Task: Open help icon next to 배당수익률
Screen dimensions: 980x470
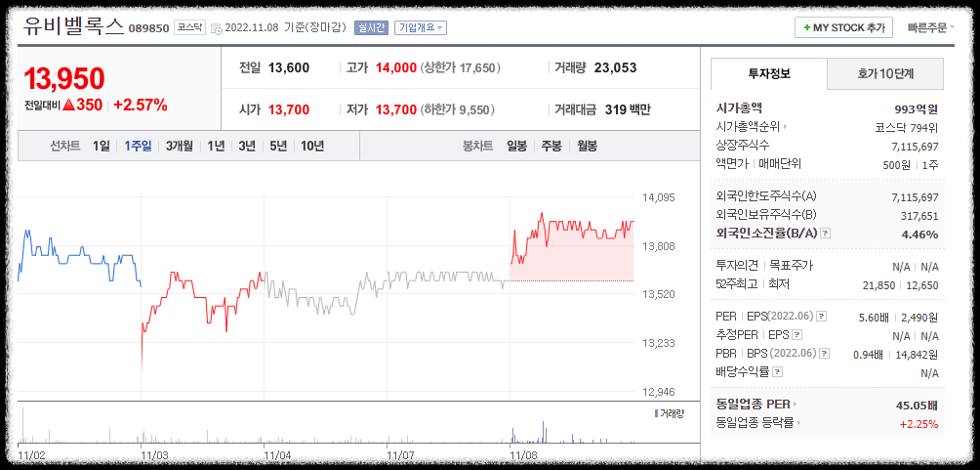Action: (777, 371)
